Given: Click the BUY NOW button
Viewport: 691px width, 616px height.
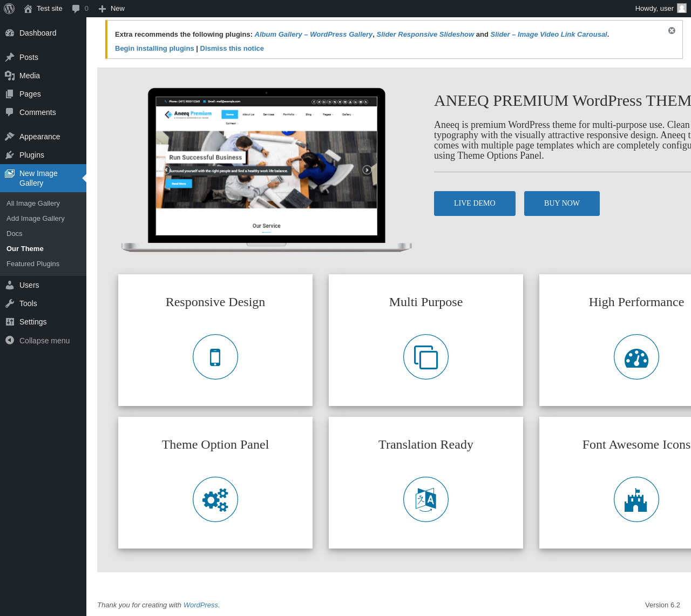Looking at the screenshot, I should [x=562, y=204].
